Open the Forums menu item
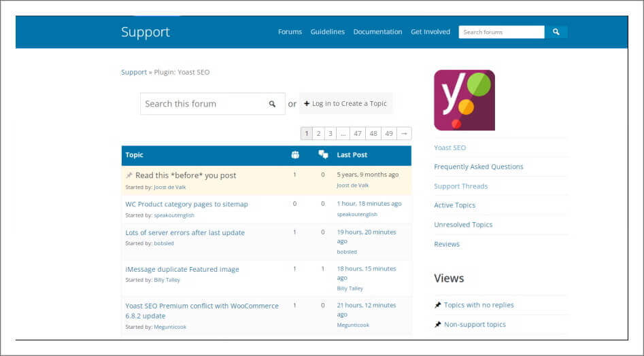This screenshot has width=644, height=356. [x=290, y=31]
